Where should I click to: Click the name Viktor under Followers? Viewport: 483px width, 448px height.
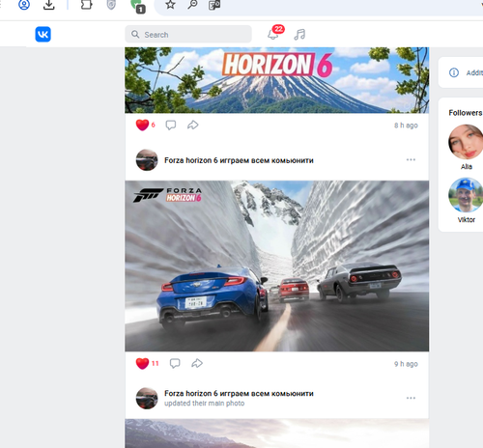point(467,220)
